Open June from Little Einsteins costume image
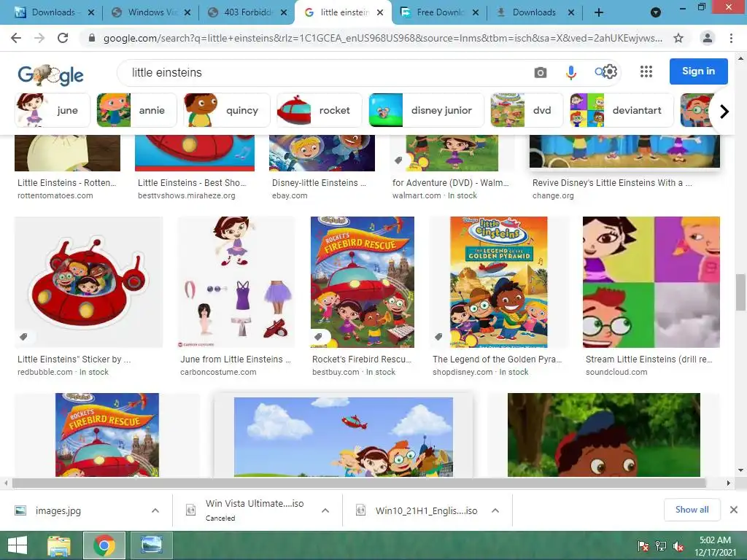This screenshot has height=560, width=747. coord(236,282)
